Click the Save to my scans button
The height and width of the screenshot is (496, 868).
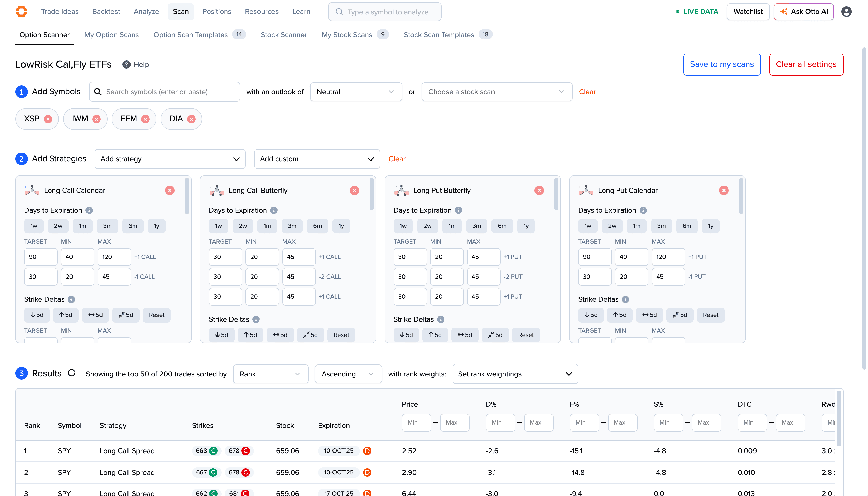point(721,64)
